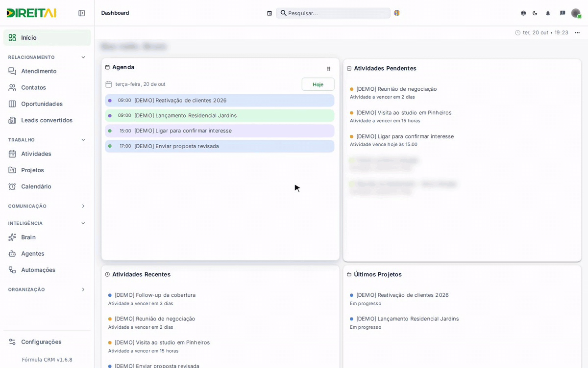Screen dimensions: 588x368
Task: Focus the Pesquisar search field
Action: pos(333,13)
